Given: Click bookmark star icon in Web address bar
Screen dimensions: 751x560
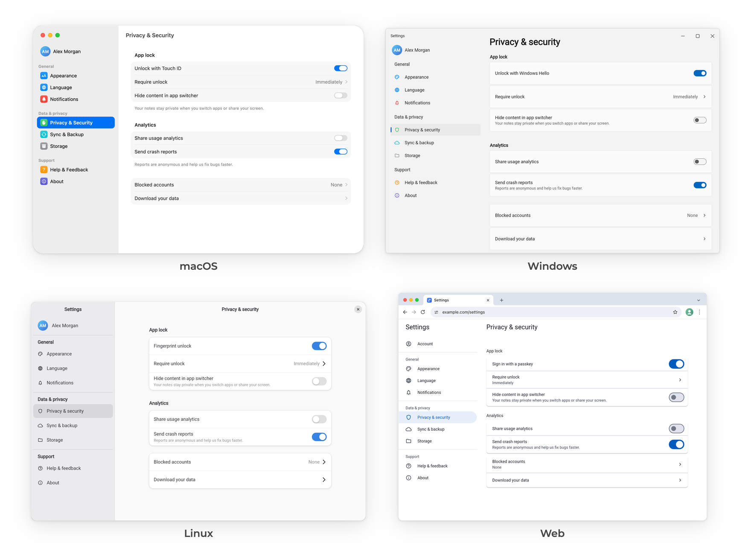Looking at the screenshot, I should 675,312.
